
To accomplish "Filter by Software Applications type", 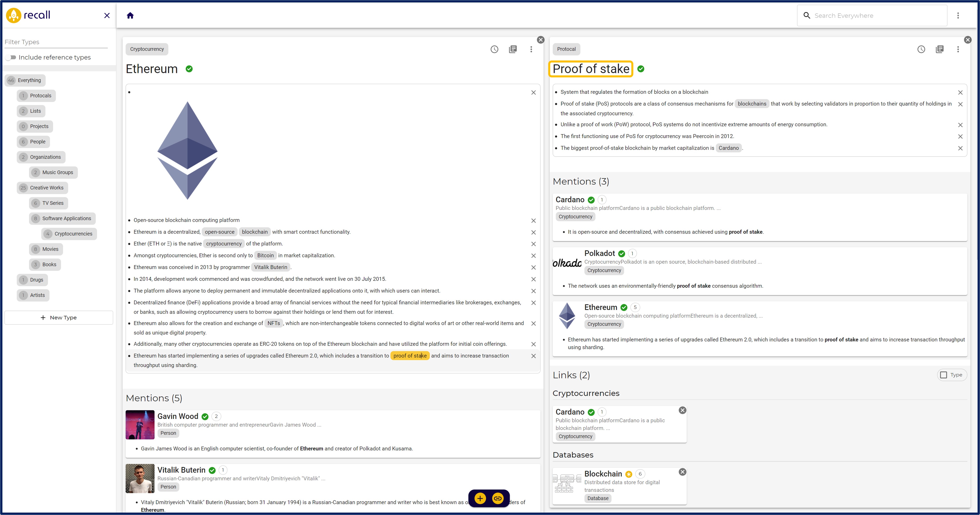I will point(62,219).
